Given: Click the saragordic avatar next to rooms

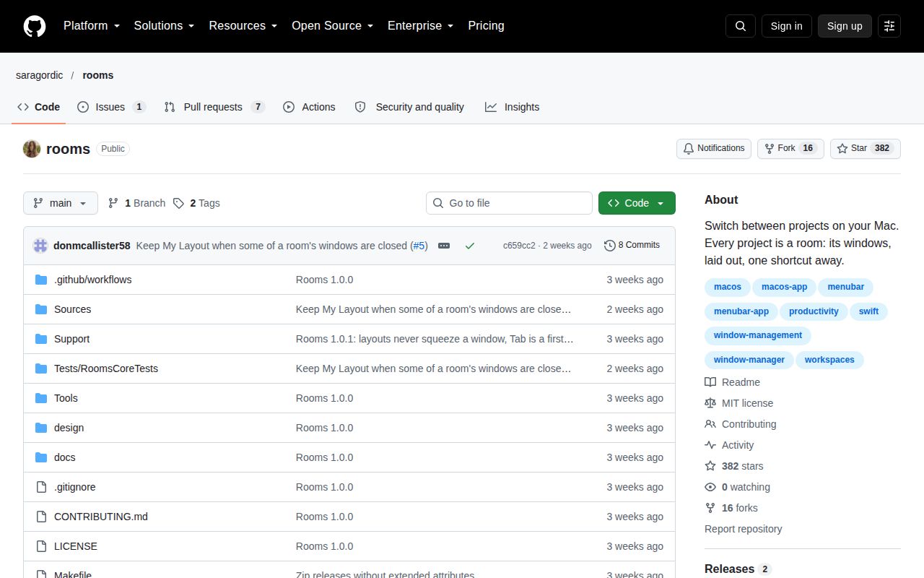Looking at the screenshot, I should [x=32, y=149].
